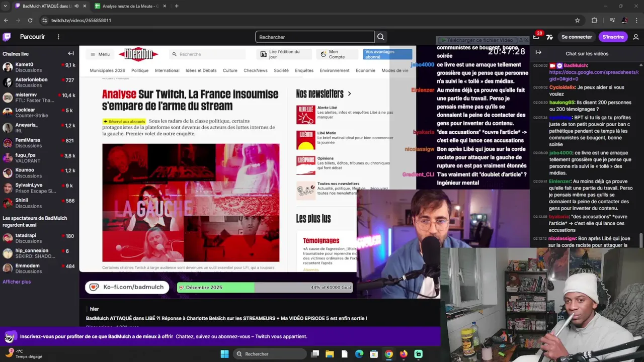Open a new tab with the plus icon
The width and height of the screenshot is (644, 362).
click(x=177, y=6)
